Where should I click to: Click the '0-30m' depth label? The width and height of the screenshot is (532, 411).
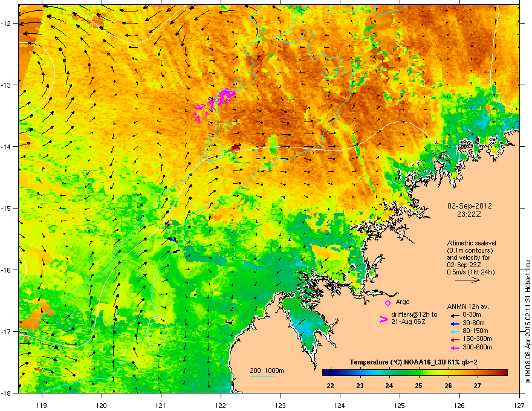472,315
